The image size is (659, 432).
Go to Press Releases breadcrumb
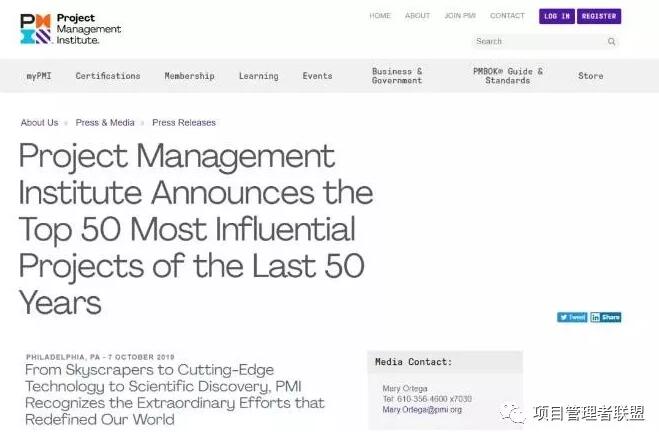184,123
